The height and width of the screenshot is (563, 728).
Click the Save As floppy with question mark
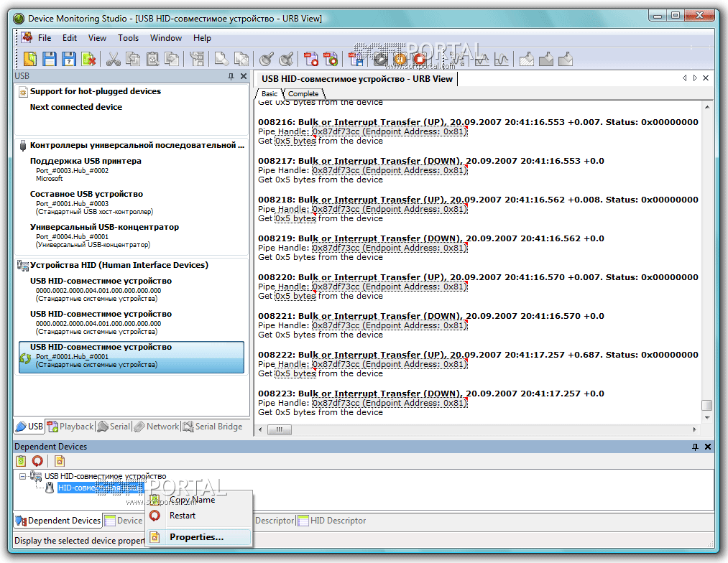tap(69, 59)
